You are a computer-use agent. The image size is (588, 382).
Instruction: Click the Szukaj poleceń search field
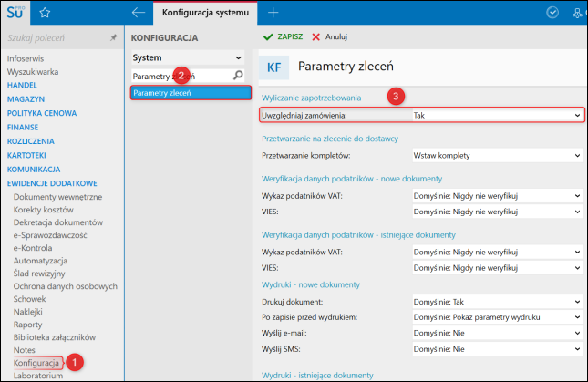coord(55,38)
